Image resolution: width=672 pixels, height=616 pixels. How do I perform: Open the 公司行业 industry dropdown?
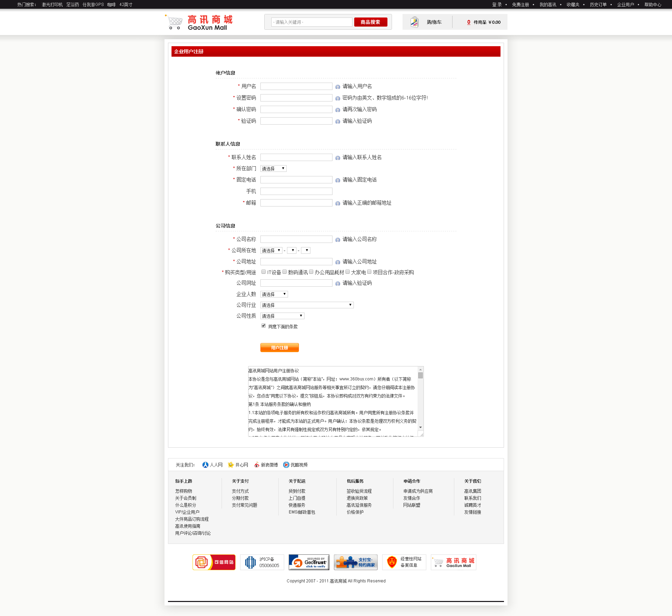coord(307,305)
